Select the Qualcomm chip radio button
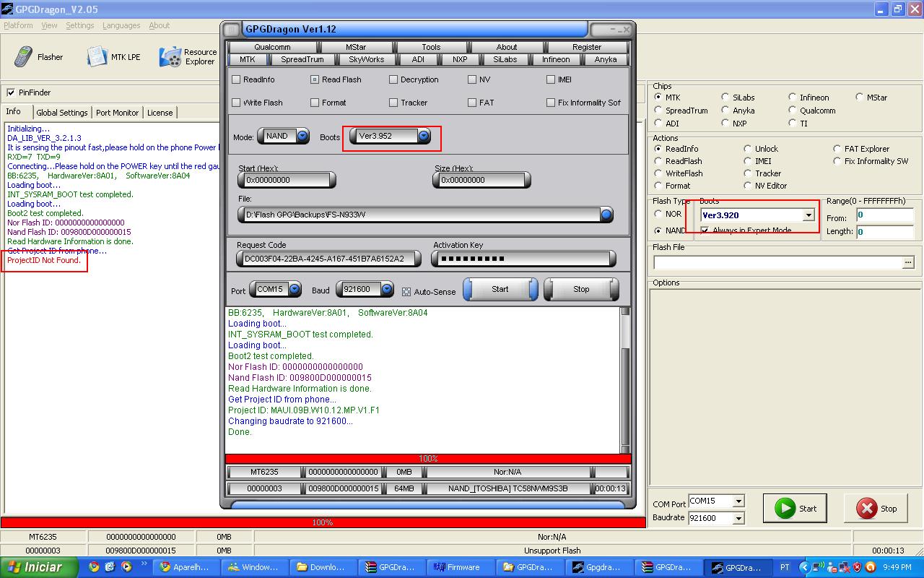Viewport: 924px width, 578px height. (792, 111)
